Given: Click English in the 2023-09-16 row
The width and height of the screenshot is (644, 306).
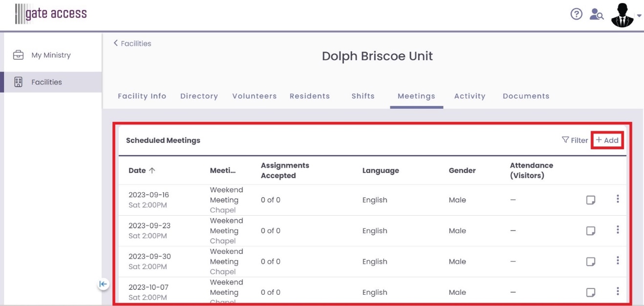Looking at the screenshot, I should pos(375,200).
